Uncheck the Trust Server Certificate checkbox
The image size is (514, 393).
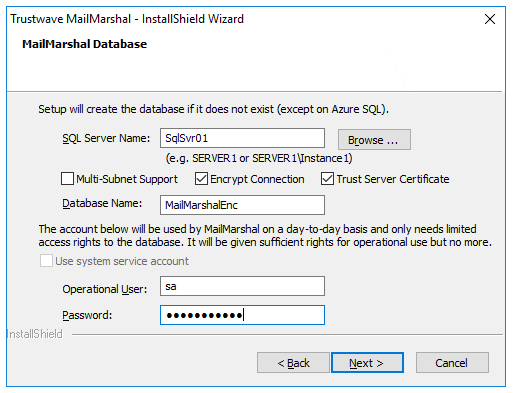click(x=327, y=179)
